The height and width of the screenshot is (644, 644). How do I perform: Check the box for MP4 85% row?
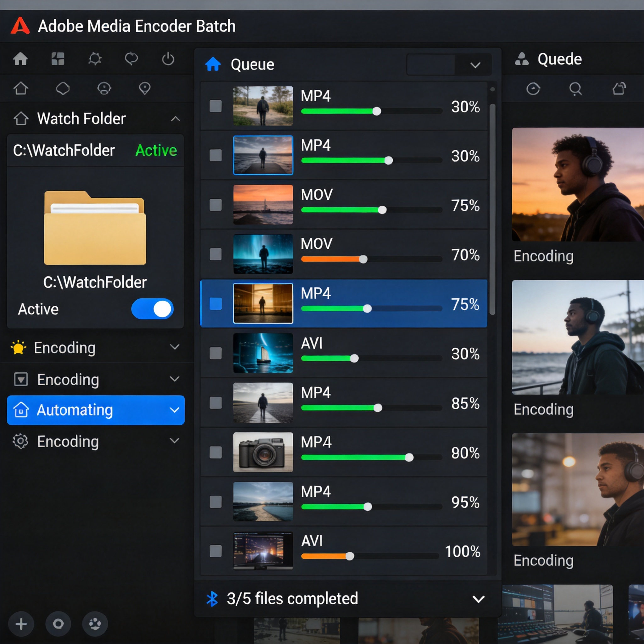[x=215, y=403]
